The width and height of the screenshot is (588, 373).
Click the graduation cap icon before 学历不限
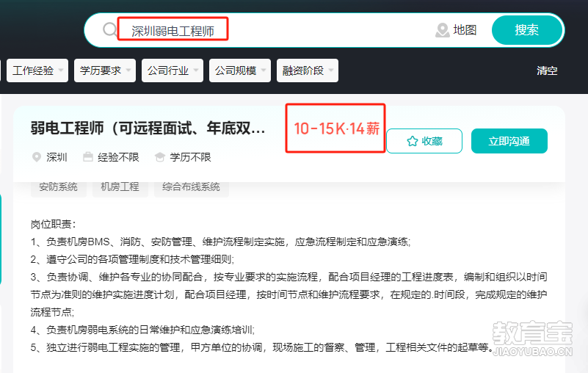tap(160, 157)
